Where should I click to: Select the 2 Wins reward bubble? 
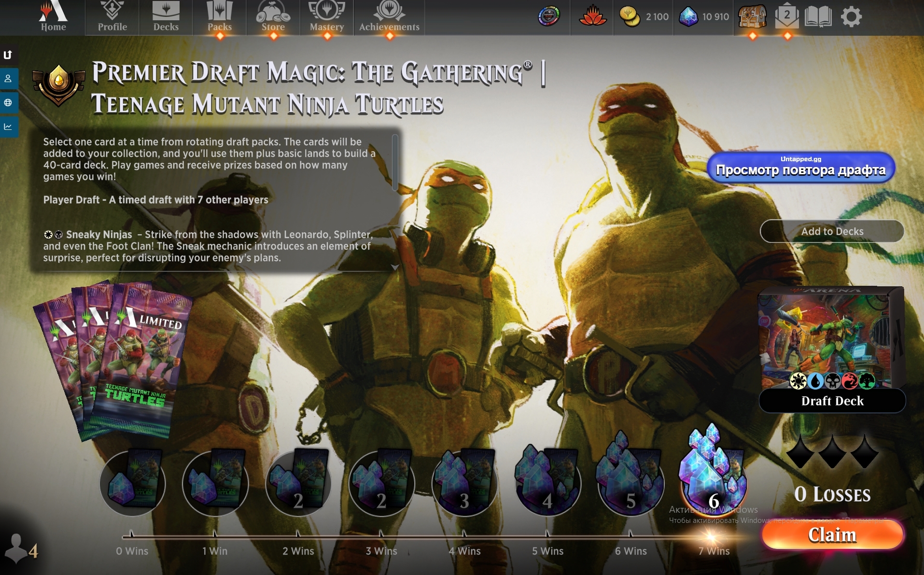pyautogui.click(x=298, y=483)
